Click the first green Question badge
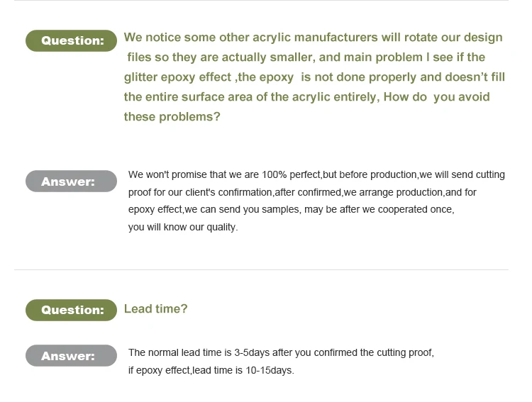532x402 pixels. pos(71,40)
